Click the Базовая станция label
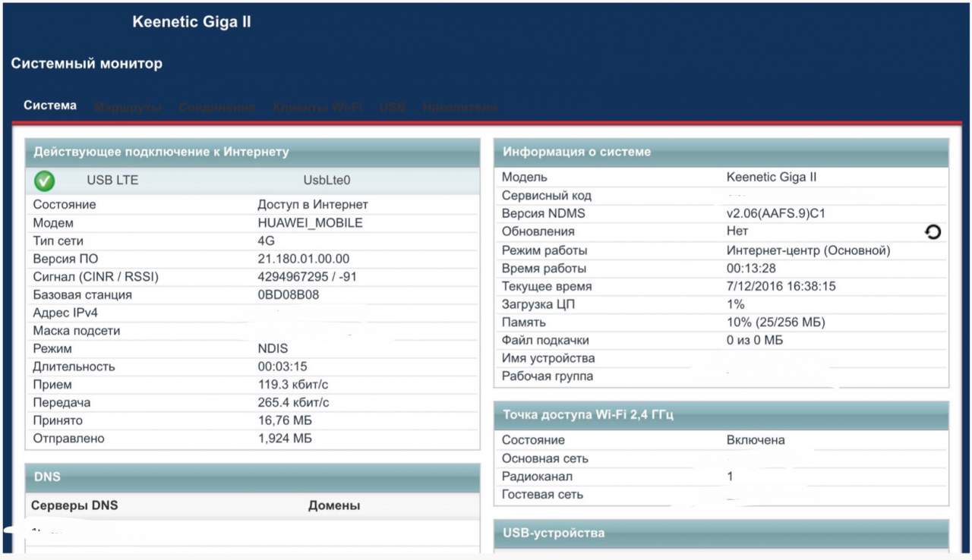The image size is (972, 560). tap(82, 295)
